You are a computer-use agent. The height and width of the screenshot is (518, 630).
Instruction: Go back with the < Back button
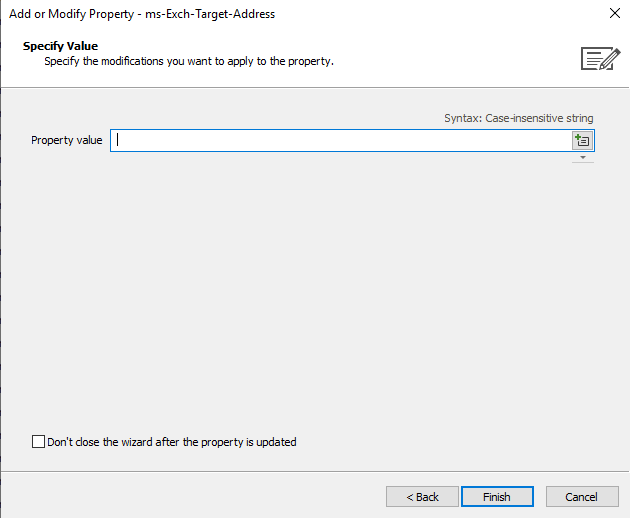point(422,497)
